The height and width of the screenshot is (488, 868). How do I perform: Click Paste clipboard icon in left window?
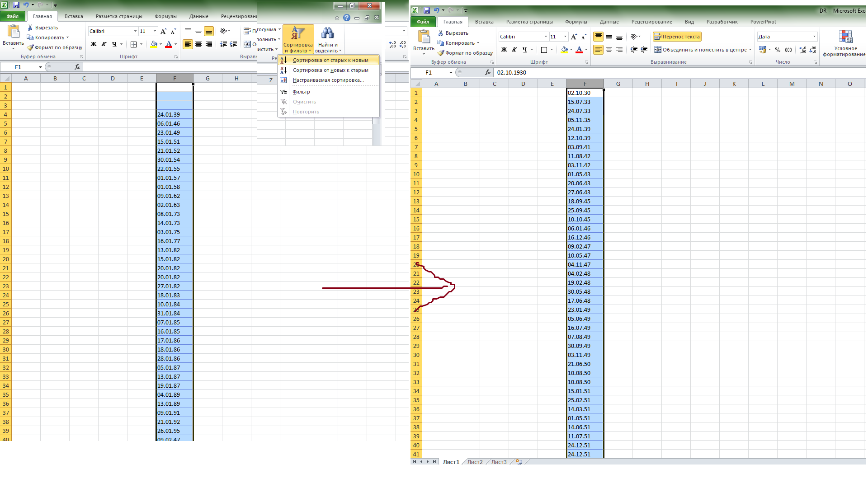(14, 32)
